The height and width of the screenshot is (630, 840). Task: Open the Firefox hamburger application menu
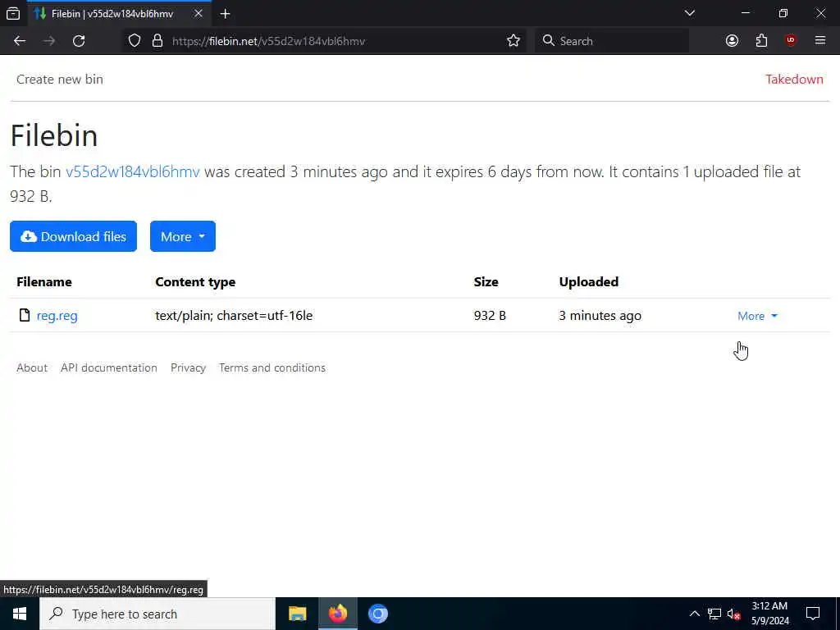pyautogui.click(x=820, y=41)
